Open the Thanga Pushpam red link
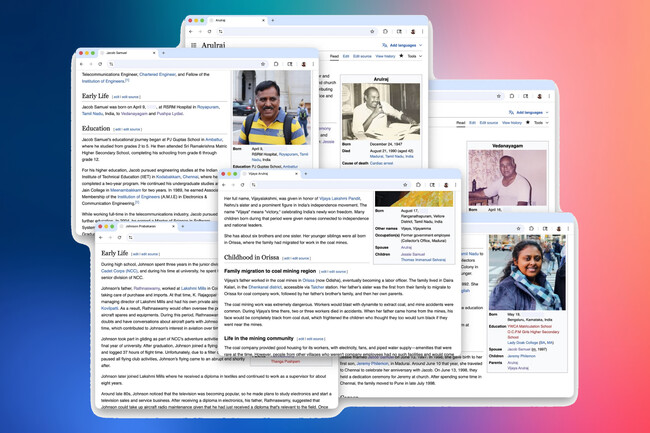 (x=285, y=361)
